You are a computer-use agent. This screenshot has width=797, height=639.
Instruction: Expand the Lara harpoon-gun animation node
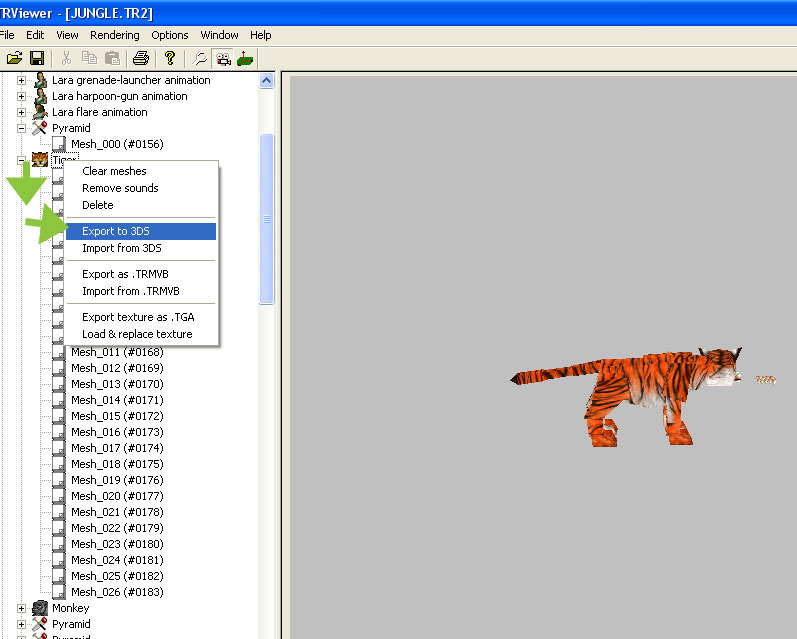[21, 96]
